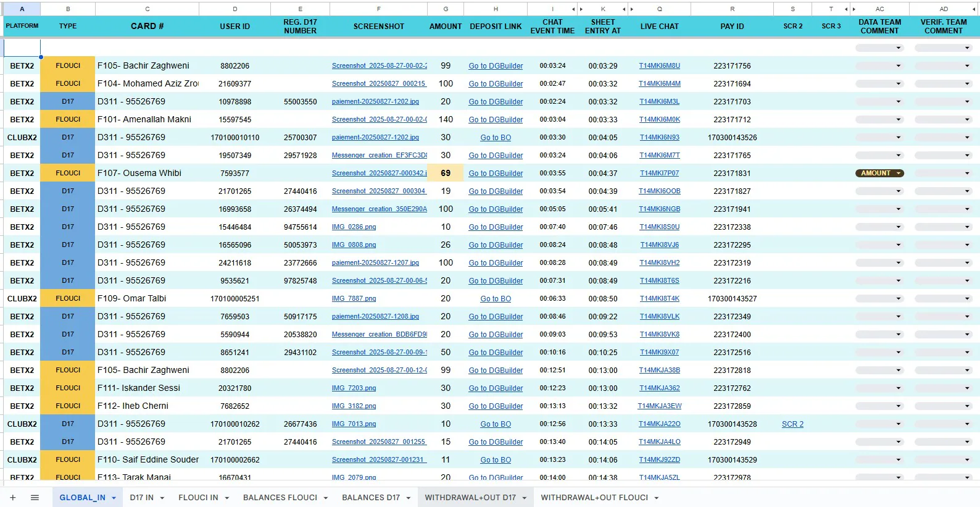980x507 pixels.
Task: Click the right-pointing unhide arrow on column AC header
Action: (x=853, y=9)
